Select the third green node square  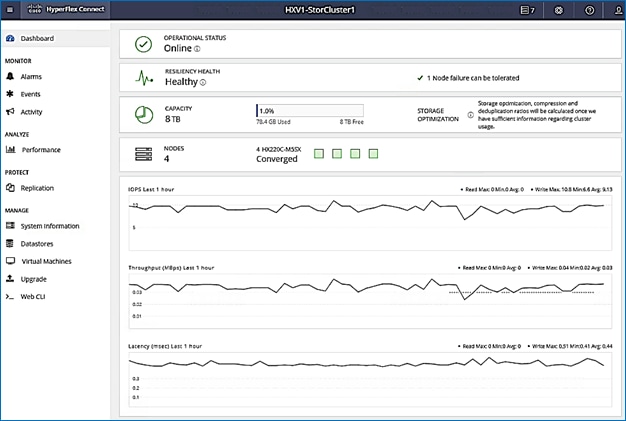[x=355, y=154]
